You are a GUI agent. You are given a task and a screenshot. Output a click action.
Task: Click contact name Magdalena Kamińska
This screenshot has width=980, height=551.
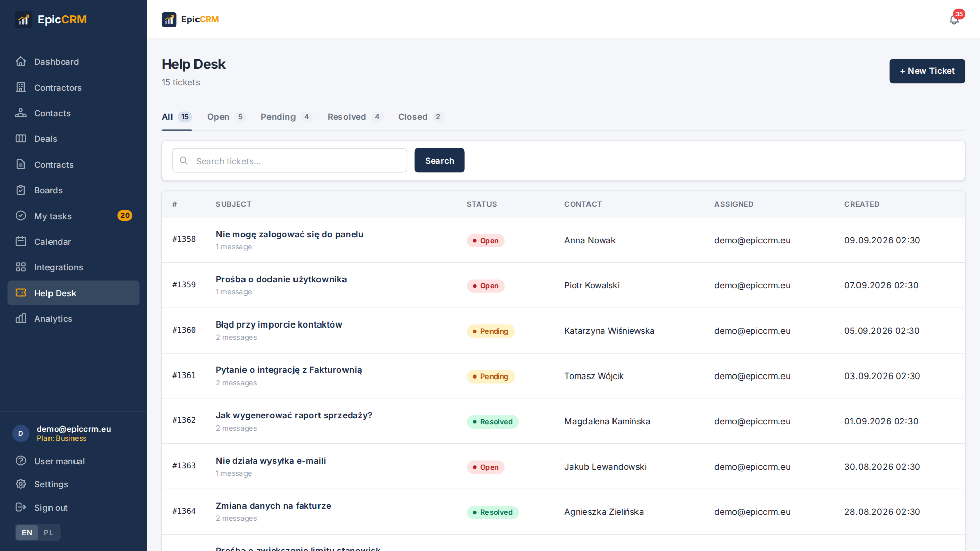[x=607, y=421]
